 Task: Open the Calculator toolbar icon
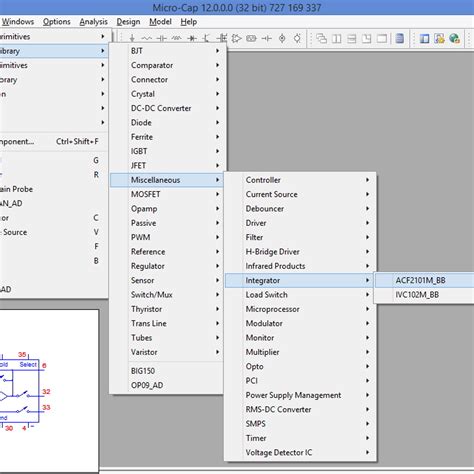click(400, 39)
